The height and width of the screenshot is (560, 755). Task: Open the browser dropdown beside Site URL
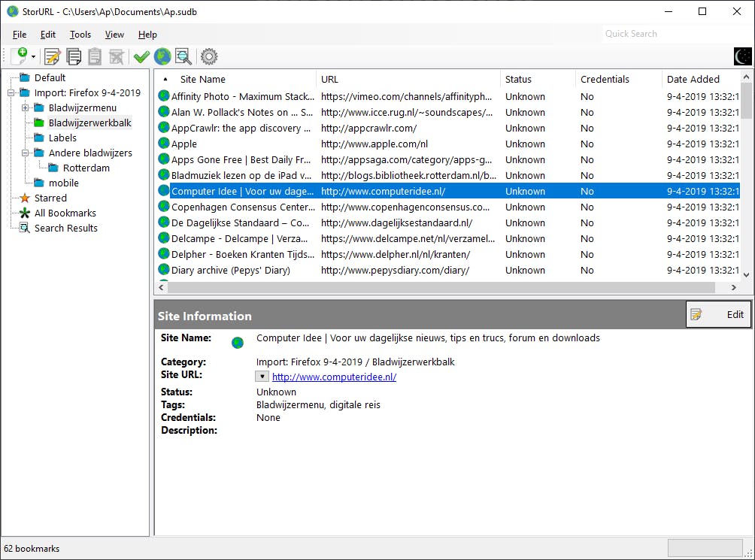pos(262,377)
